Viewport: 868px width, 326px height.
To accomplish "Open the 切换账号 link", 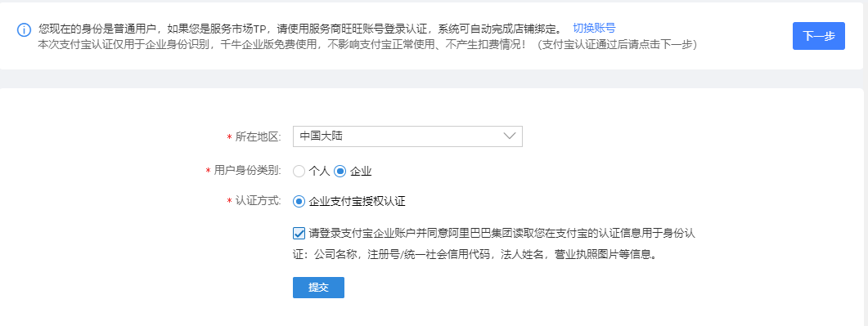I will click(594, 28).
